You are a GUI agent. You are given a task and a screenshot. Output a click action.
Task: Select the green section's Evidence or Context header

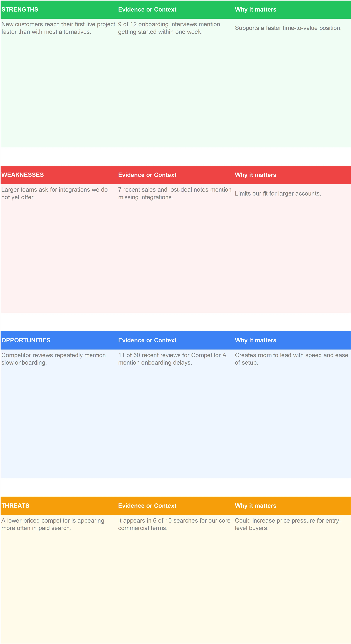[x=176, y=10]
